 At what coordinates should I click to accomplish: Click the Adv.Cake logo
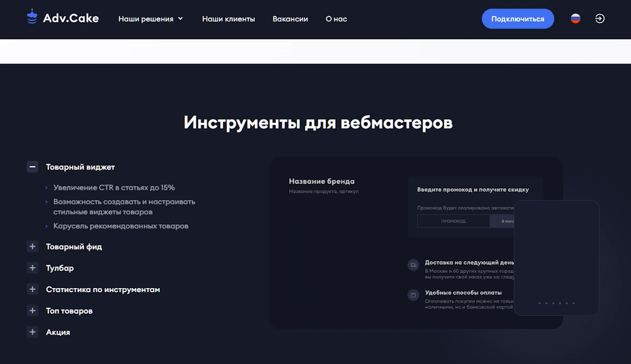pos(63,18)
